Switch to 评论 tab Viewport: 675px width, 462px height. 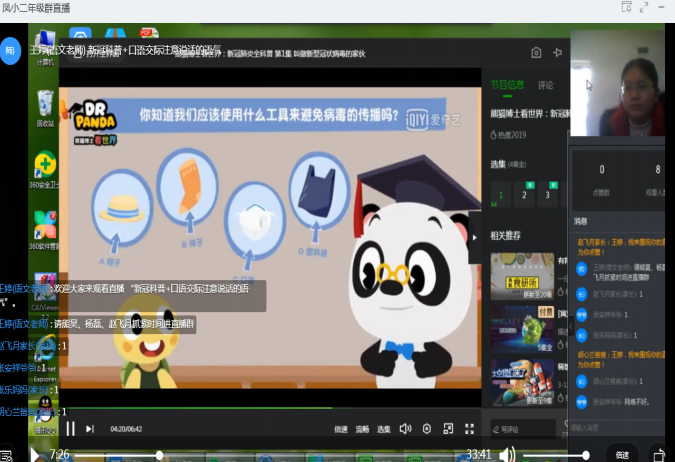545,85
